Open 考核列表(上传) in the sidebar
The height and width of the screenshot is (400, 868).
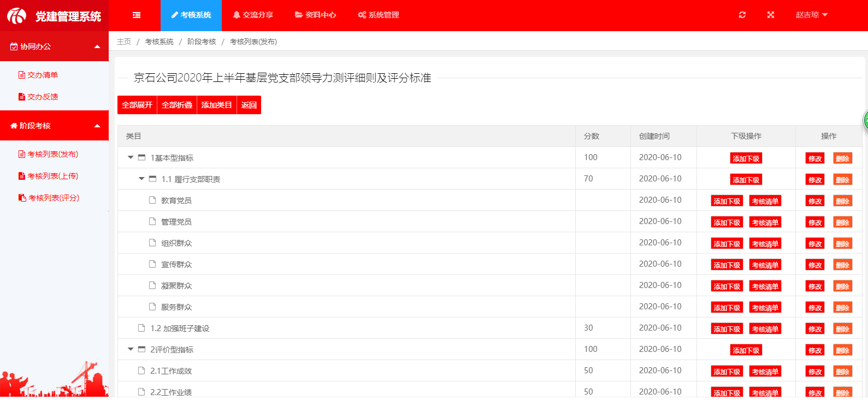tap(52, 176)
